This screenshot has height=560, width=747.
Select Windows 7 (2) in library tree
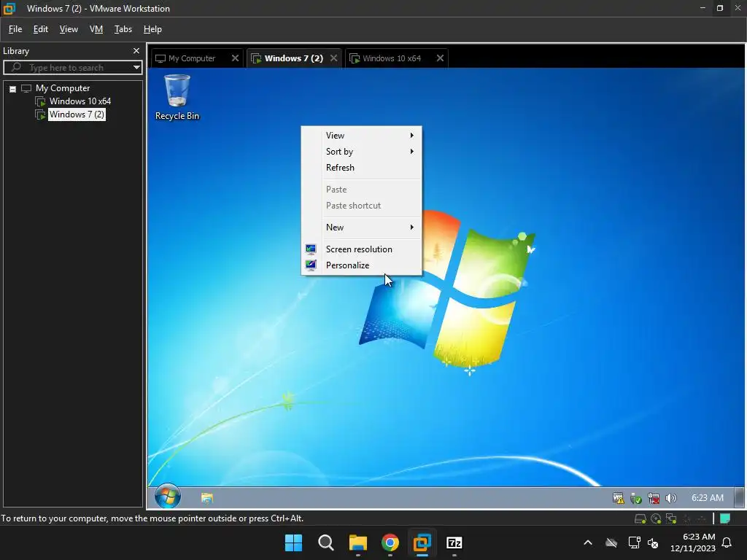[x=77, y=114]
